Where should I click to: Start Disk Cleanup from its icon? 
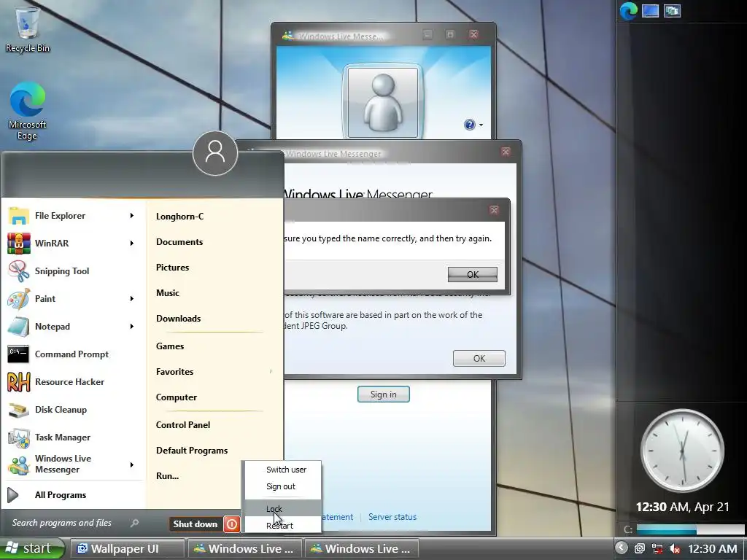click(18, 410)
